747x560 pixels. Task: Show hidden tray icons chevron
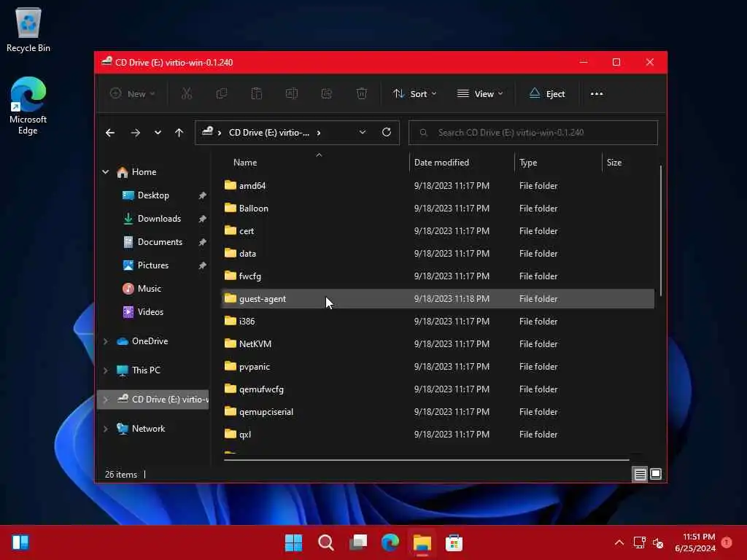point(619,542)
